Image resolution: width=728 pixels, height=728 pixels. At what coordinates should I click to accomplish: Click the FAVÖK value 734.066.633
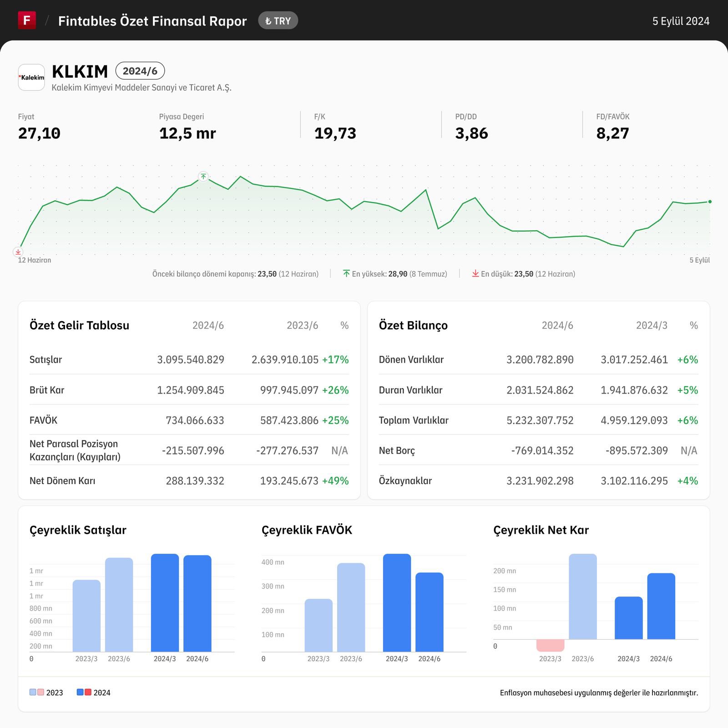pyautogui.click(x=195, y=420)
